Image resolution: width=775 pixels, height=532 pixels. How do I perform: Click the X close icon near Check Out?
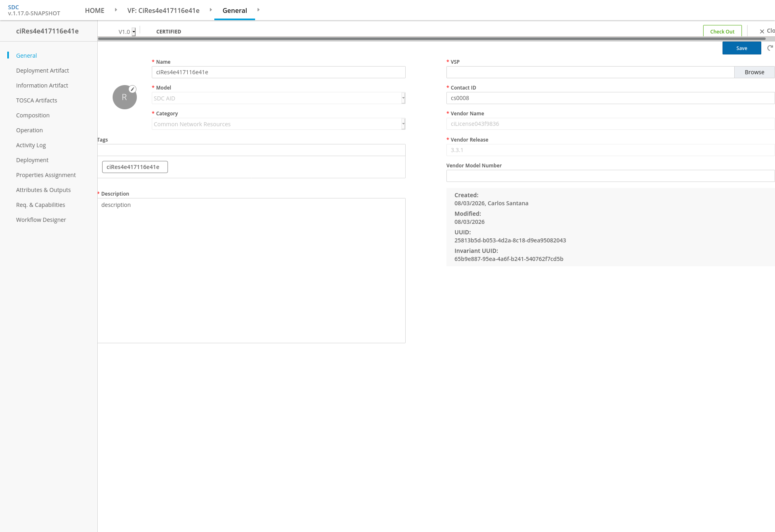762,31
